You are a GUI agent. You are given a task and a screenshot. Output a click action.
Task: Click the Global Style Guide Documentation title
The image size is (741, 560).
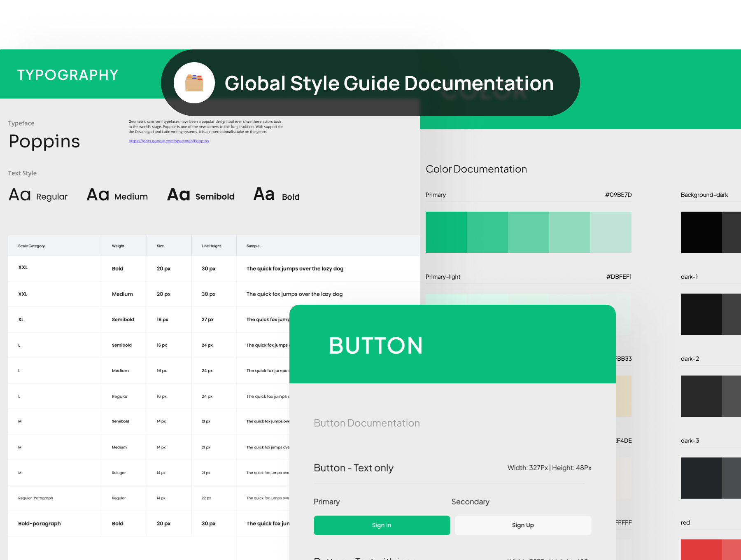tap(389, 83)
